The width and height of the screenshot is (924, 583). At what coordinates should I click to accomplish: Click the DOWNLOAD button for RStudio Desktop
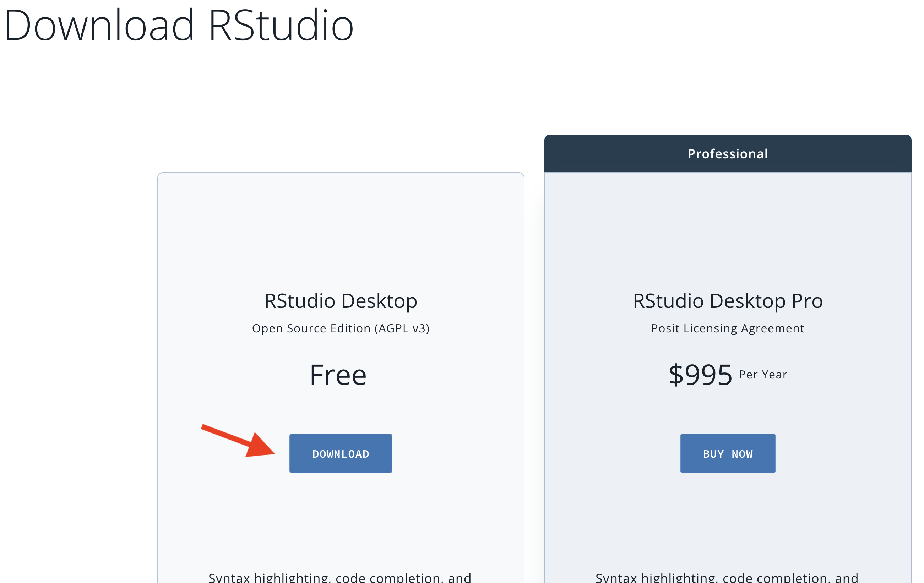pos(341,453)
